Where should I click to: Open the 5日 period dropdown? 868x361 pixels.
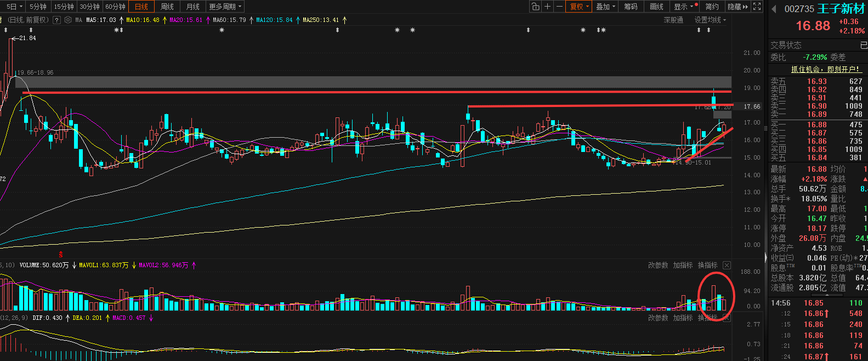pyautogui.click(x=14, y=7)
